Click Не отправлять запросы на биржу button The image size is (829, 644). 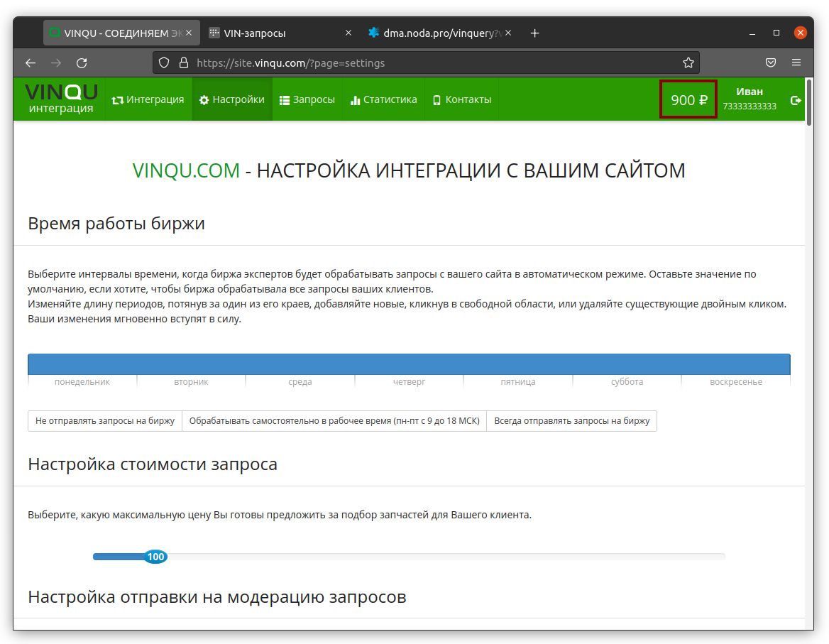pos(104,421)
